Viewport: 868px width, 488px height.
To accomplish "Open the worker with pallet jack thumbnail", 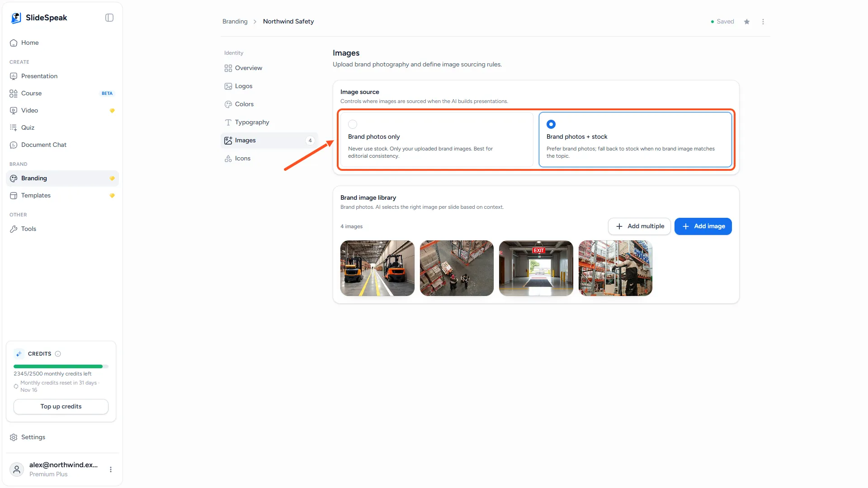I will coord(615,268).
